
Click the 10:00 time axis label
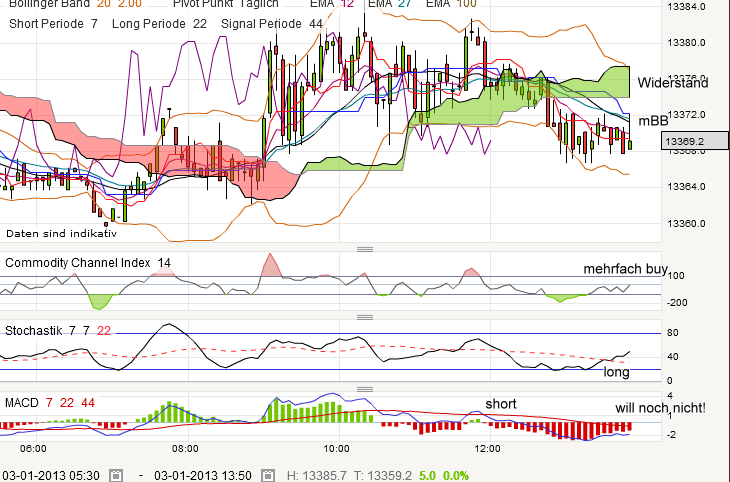[336, 449]
